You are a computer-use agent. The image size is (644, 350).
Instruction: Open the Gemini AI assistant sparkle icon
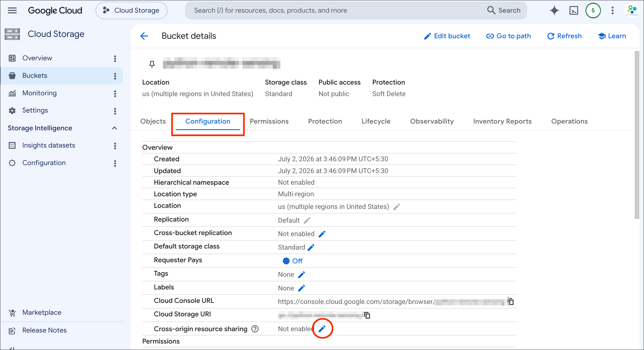pyautogui.click(x=554, y=10)
